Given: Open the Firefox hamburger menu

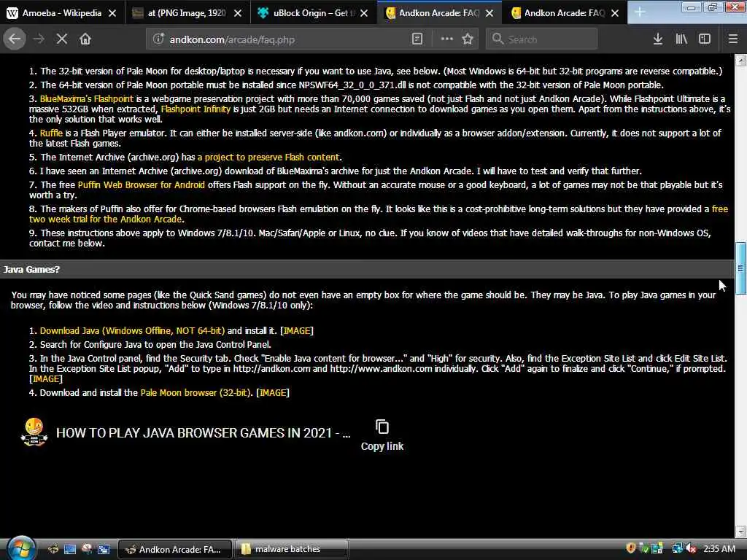Looking at the screenshot, I should click(x=733, y=39).
